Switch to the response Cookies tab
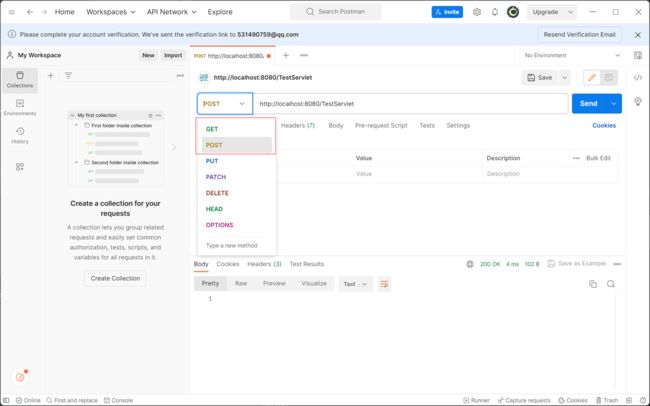This screenshot has height=406, width=650. (x=228, y=264)
